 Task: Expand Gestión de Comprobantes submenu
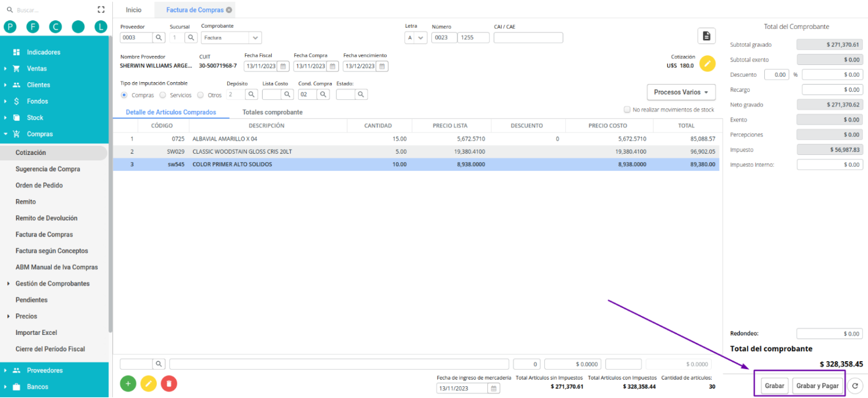53,284
